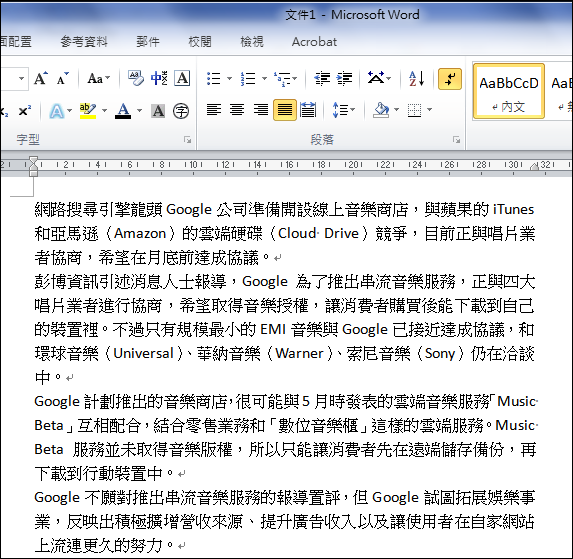Open the 郵件 ribbon tab
The image size is (573, 559).
(148, 42)
